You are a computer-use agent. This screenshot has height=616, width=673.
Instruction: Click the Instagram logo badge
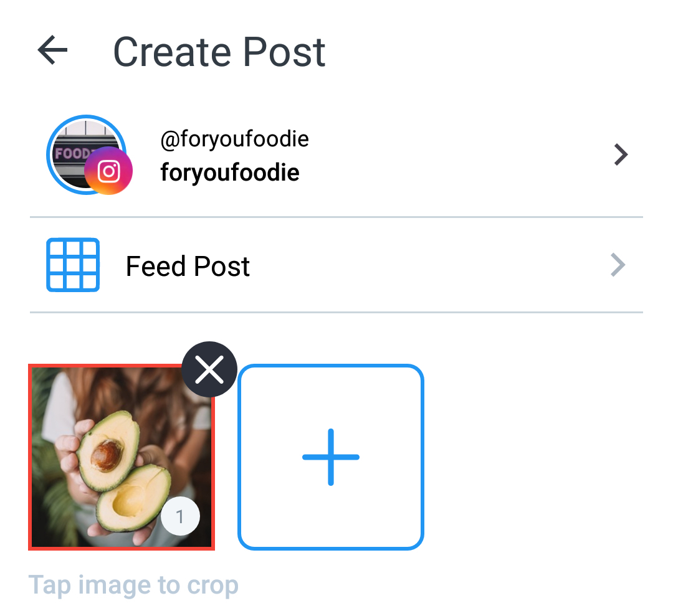tap(108, 171)
